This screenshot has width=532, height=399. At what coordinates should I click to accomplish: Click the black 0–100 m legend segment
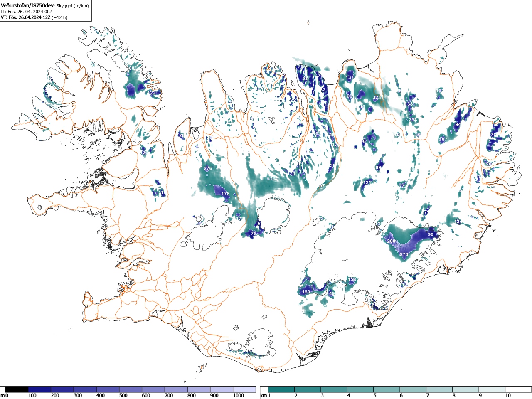tap(17, 389)
